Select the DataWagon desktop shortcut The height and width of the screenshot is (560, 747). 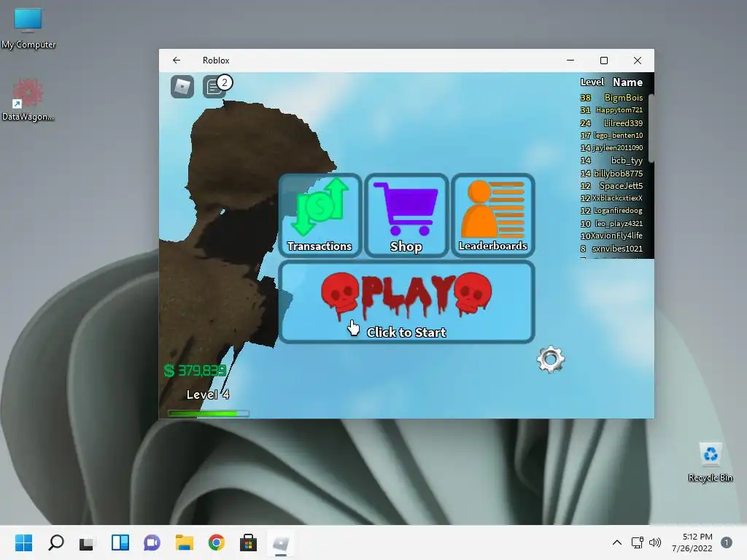click(28, 100)
